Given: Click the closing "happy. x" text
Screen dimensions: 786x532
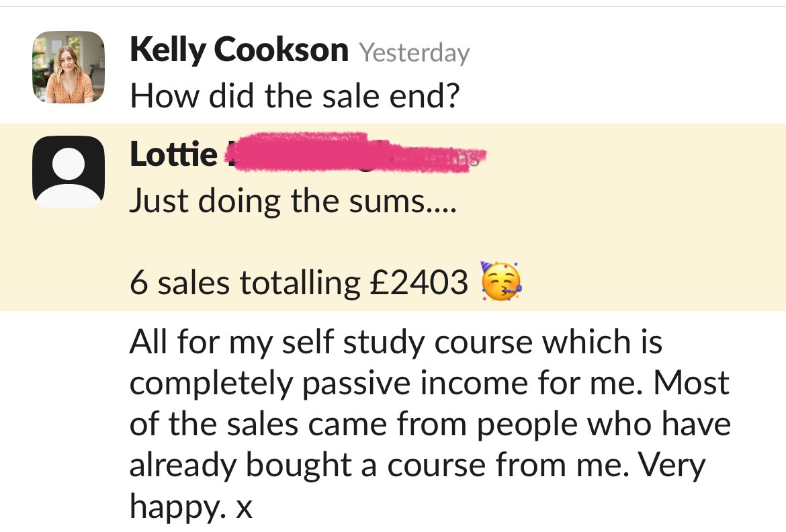Looking at the screenshot, I should tap(191, 507).
